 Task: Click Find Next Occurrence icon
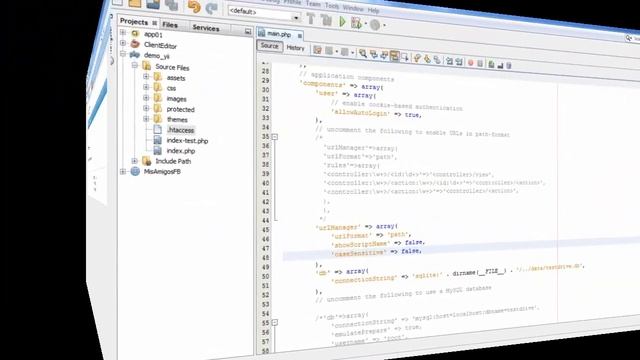tap(384, 55)
